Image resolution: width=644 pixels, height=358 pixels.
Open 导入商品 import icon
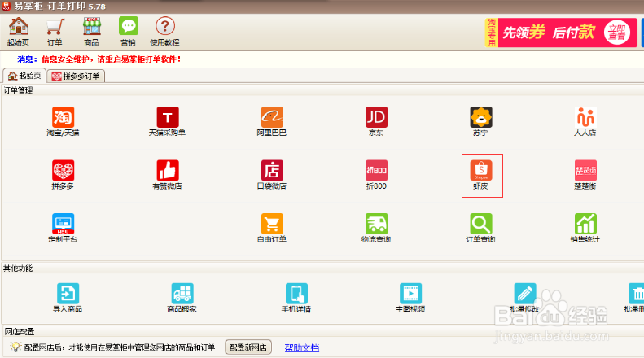pos(68,298)
